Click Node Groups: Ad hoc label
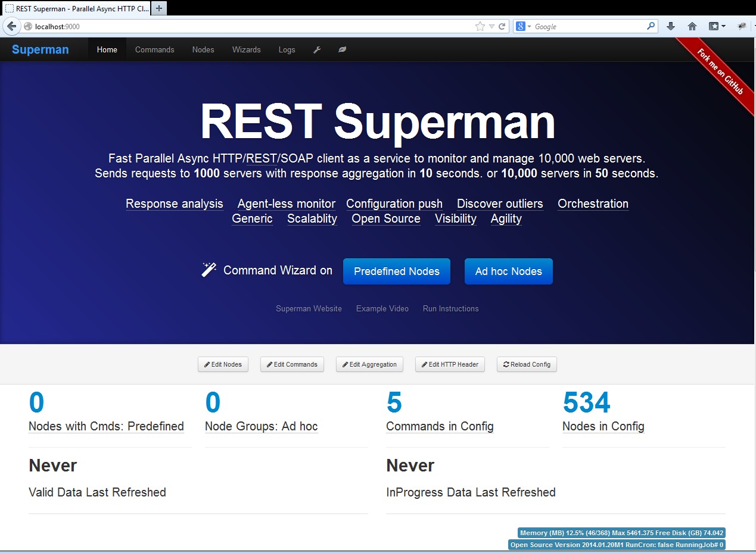The height and width of the screenshot is (553, 756). tap(262, 426)
